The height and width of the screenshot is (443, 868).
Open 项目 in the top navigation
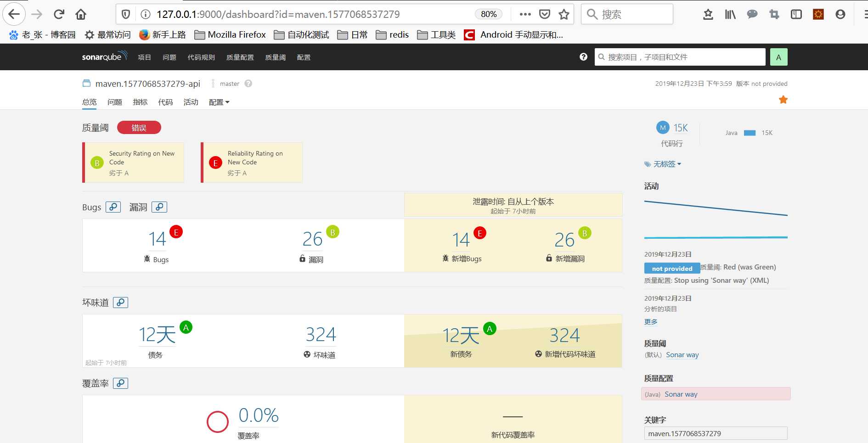coord(144,57)
